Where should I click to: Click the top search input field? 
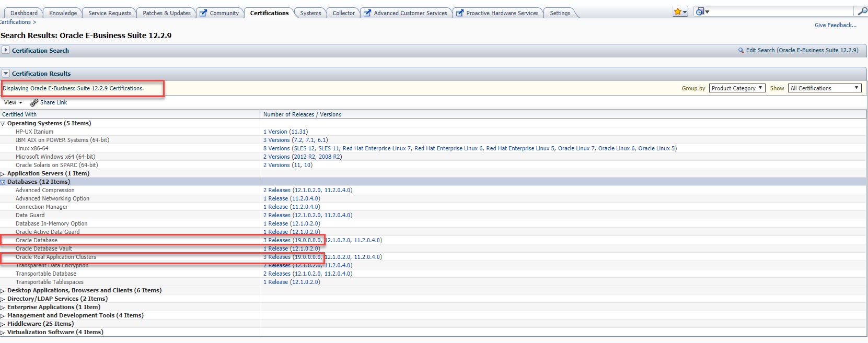click(x=783, y=11)
